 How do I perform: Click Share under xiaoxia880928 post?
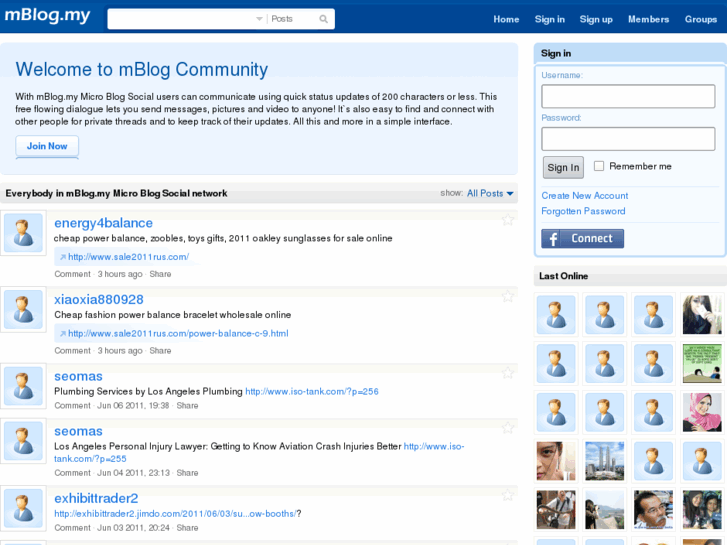coord(160,351)
